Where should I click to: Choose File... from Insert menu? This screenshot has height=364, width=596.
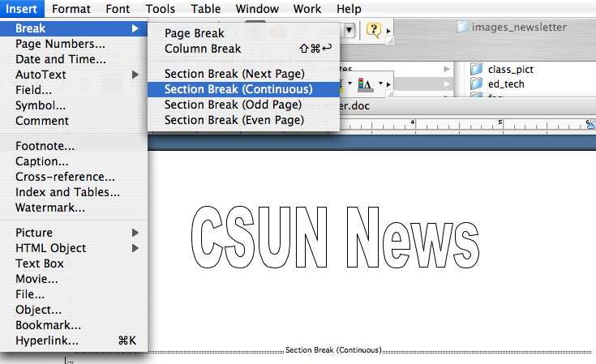click(x=74, y=294)
